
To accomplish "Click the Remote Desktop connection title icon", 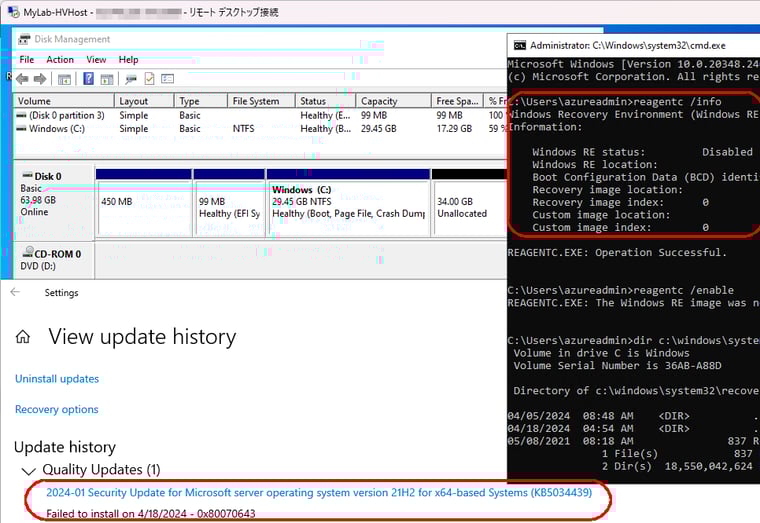I will [13, 12].
